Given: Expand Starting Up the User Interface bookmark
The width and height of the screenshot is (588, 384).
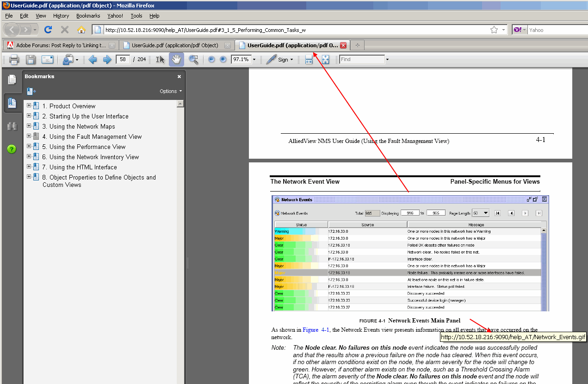Looking at the screenshot, I should (x=29, y=116).
